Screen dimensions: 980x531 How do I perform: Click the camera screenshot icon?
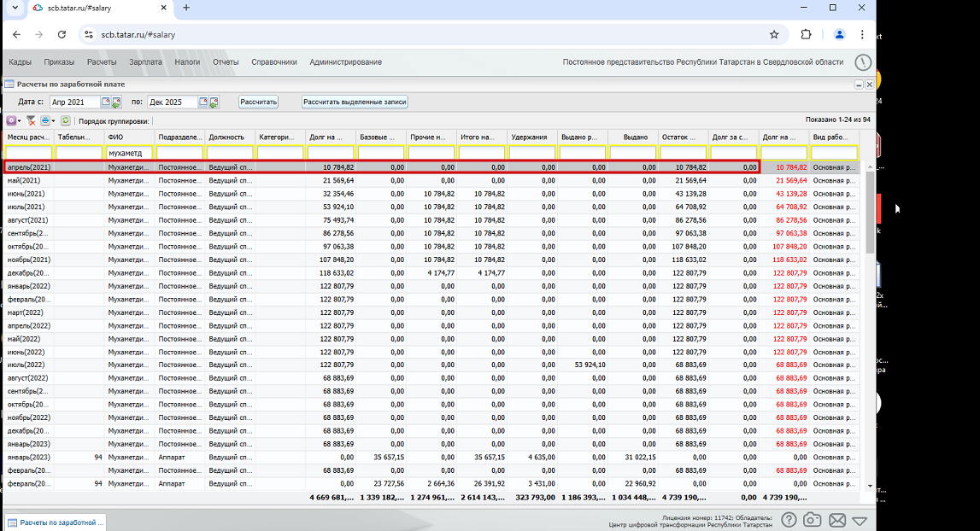pos(813,520)
